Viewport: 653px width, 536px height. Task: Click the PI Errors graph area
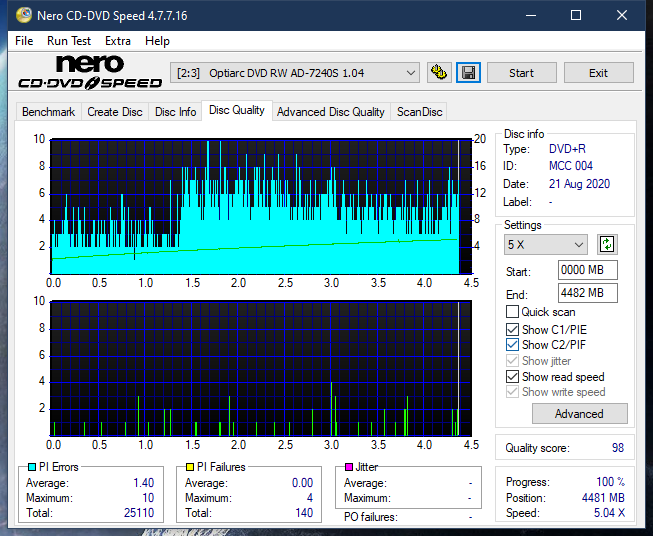tap(261, 207)
